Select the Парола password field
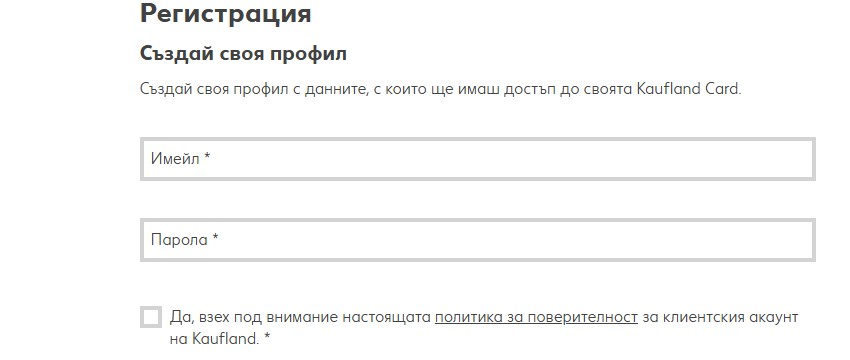Viewport: 850px width, 360px height. [x=478, y=240]
